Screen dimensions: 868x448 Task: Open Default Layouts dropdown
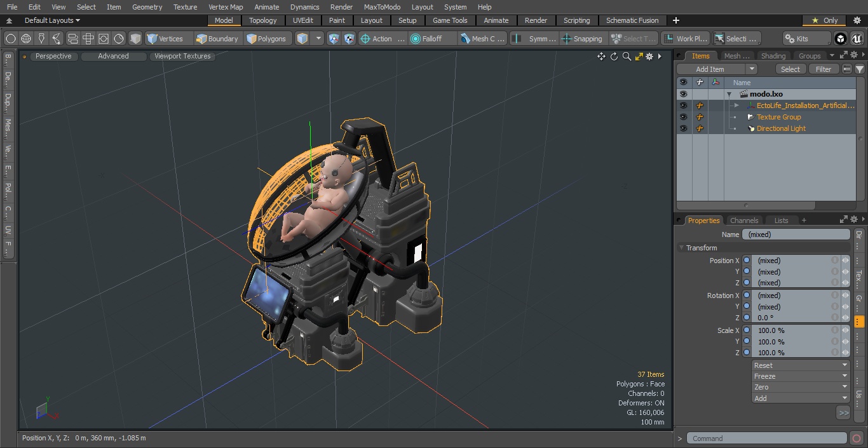coord(52,20)
